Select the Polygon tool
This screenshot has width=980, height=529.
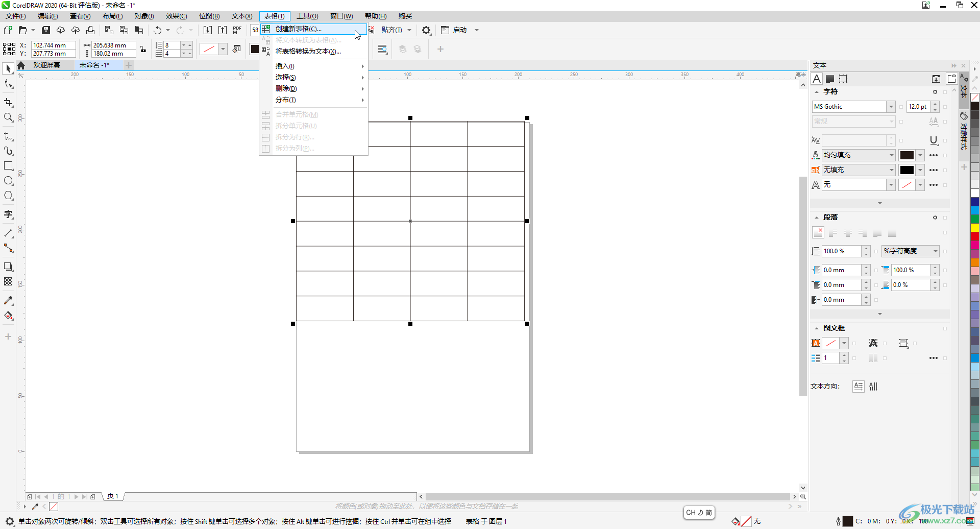[8, 196]
